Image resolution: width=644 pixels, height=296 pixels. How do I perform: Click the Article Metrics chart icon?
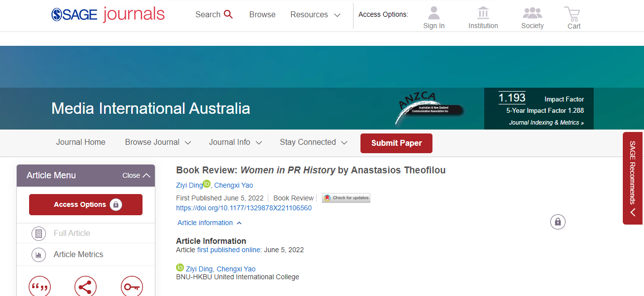tap(38, 255)
